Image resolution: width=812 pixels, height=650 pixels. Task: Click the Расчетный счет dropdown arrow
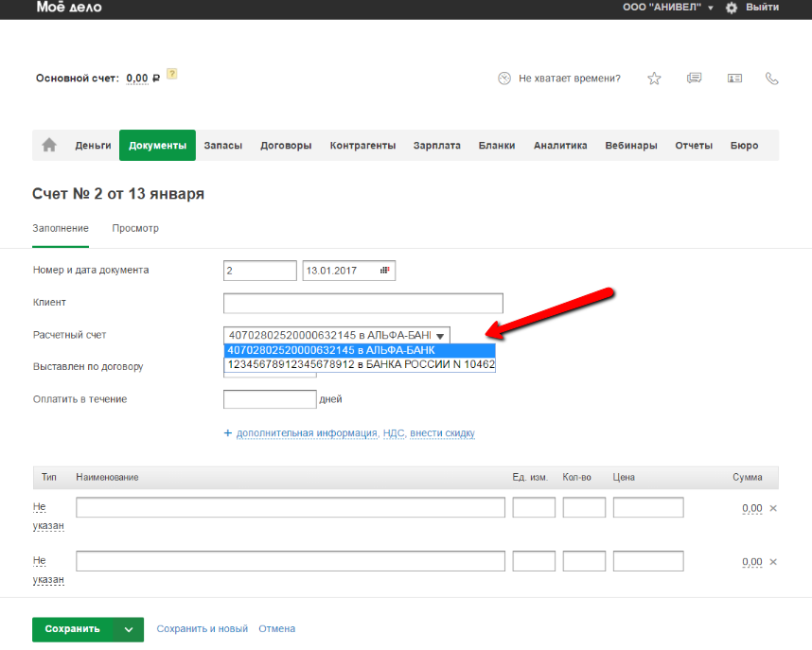point(440,336)
